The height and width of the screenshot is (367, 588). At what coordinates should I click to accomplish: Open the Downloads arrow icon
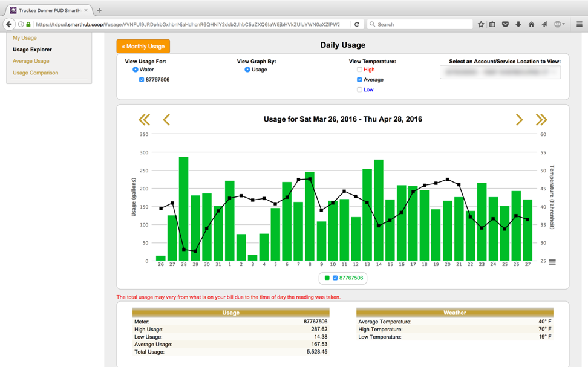[x=517, y=24]
